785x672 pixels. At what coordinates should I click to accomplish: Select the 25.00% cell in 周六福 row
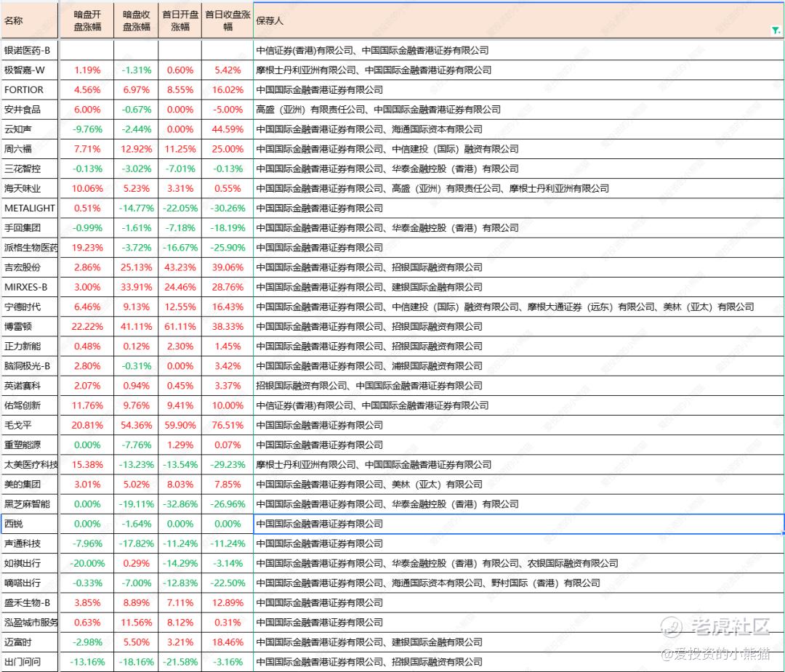point(228,149)
